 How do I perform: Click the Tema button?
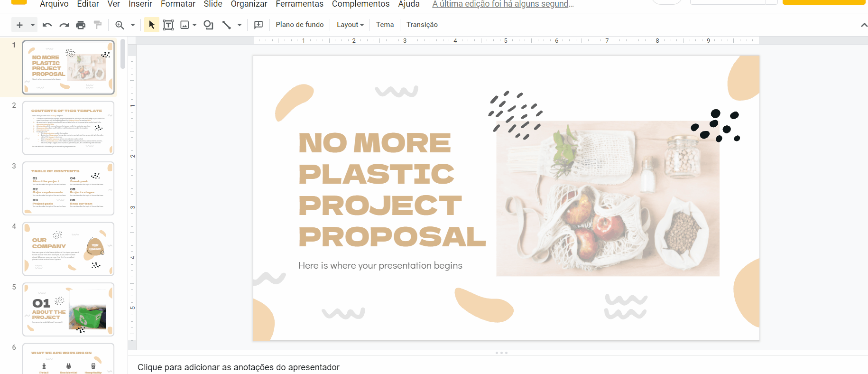pyautogui.click(x=385, y=25)
